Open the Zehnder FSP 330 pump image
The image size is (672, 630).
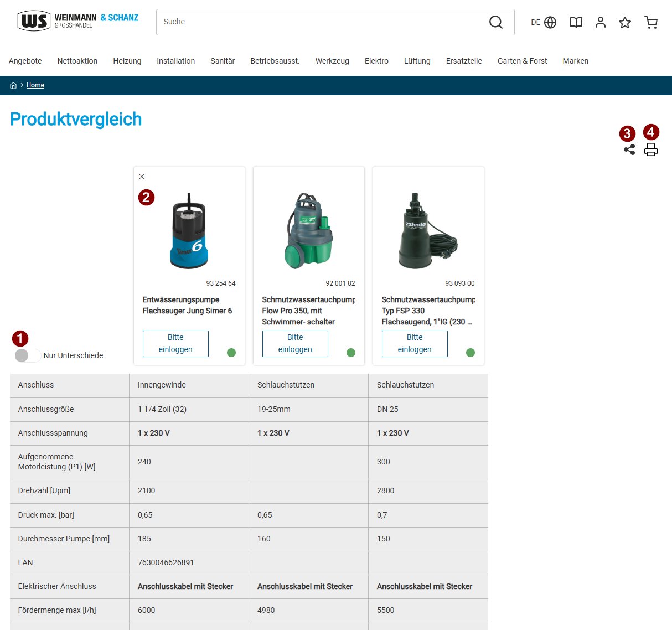[x=428, y=231]
